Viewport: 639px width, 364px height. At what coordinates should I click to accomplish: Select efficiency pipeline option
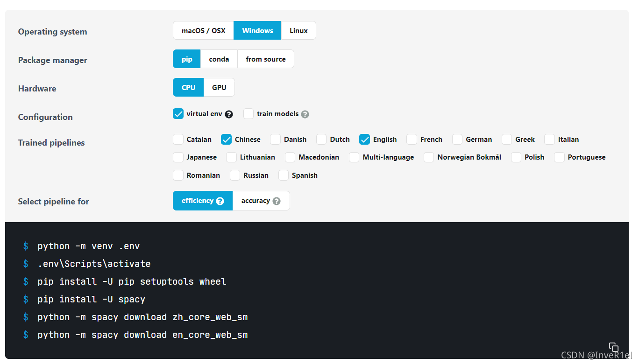[x=203, y=201]
